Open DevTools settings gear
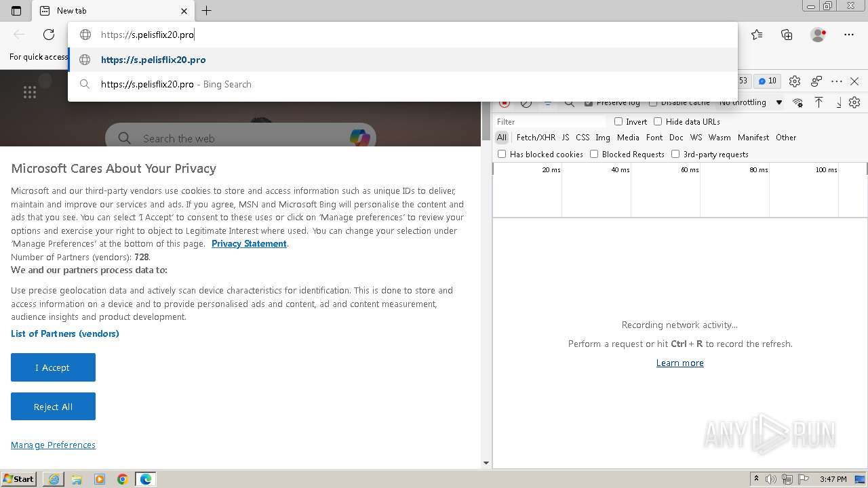The height and width of the screenshot is (488, 868). (x=795, y=81)
